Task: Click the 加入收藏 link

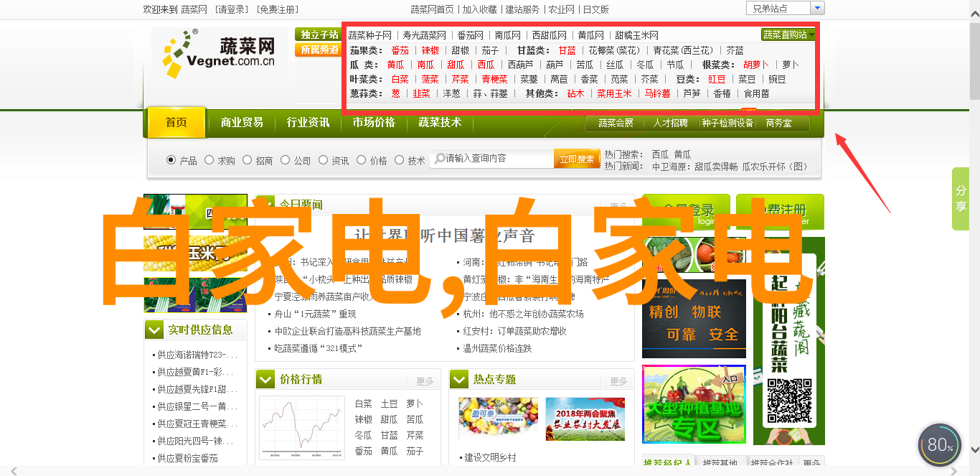Action: pyautogui.click(x=479, y=9)
